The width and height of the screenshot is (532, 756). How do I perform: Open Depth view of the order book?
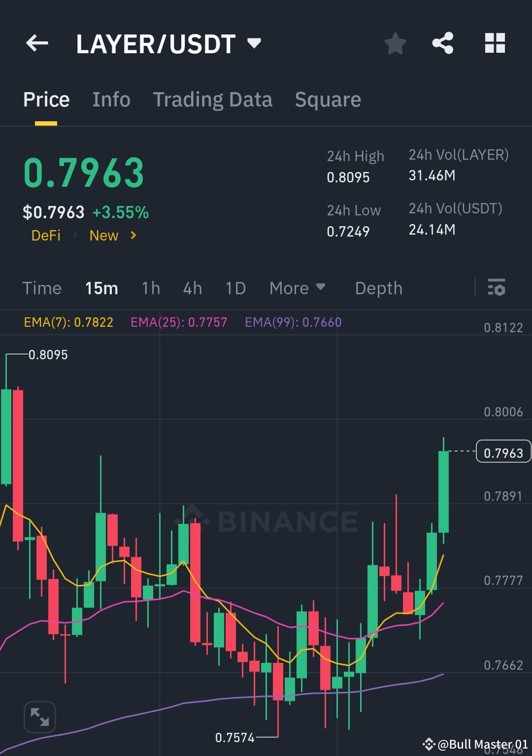(378, 288)
